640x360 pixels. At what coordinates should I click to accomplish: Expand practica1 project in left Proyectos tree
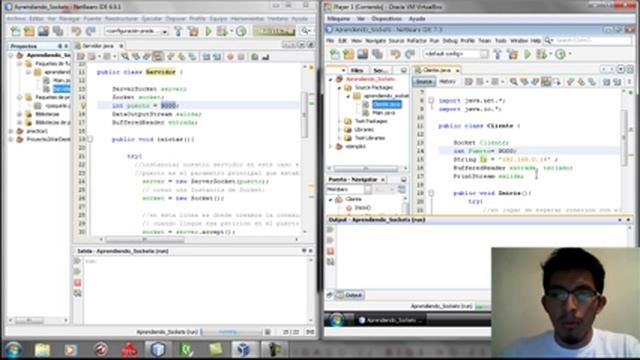tap(11, 131)
